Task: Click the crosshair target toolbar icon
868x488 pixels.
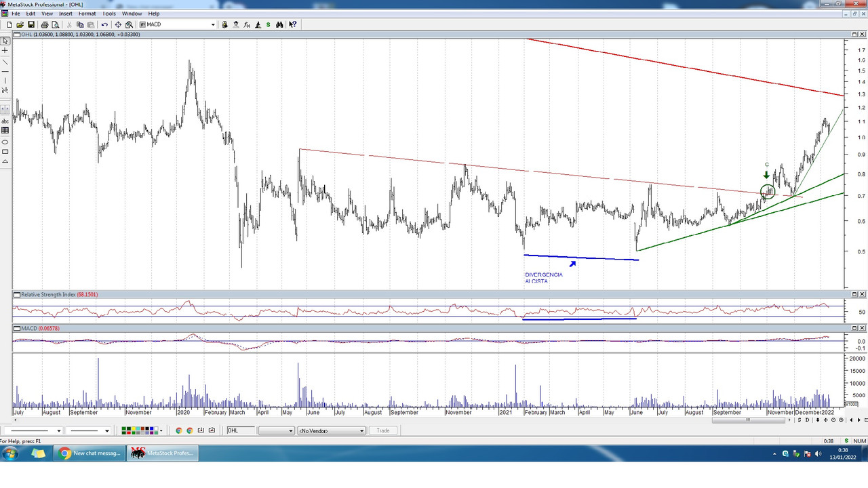Action: point(118,24)
